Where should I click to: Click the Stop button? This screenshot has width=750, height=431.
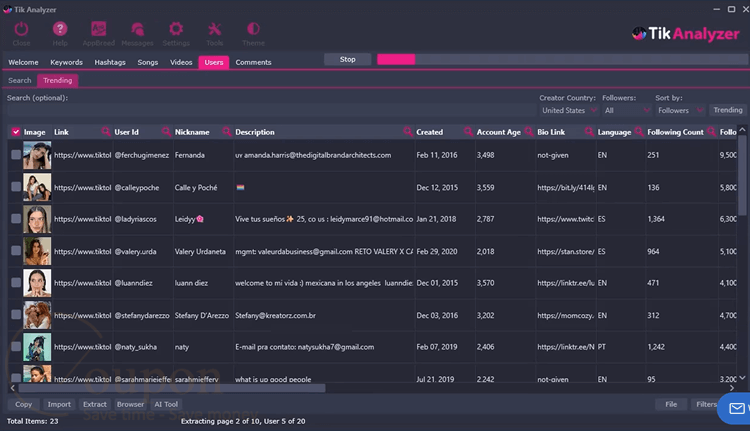click(348, 59)
